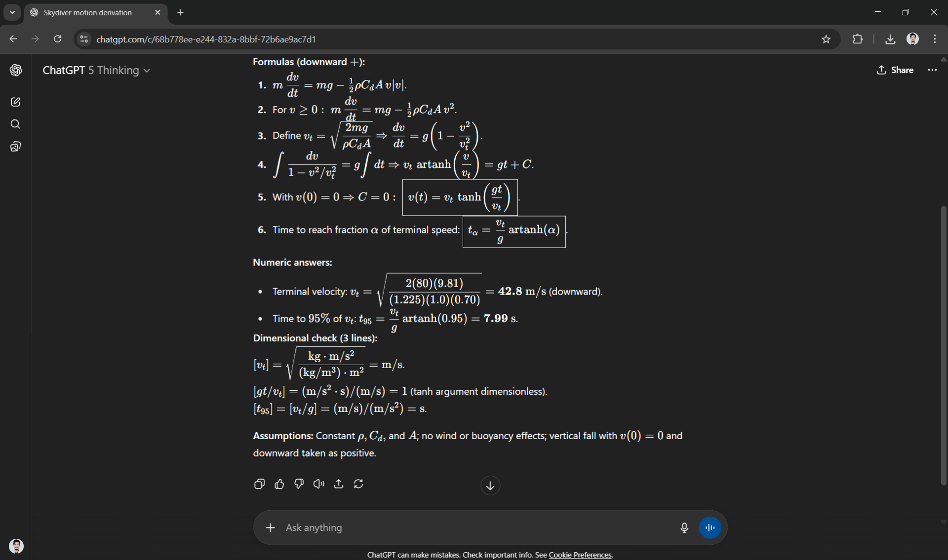This screenshot has height=560, width=948.
Task: Start a new chat from the sidebar
Action: pos(16,102)
